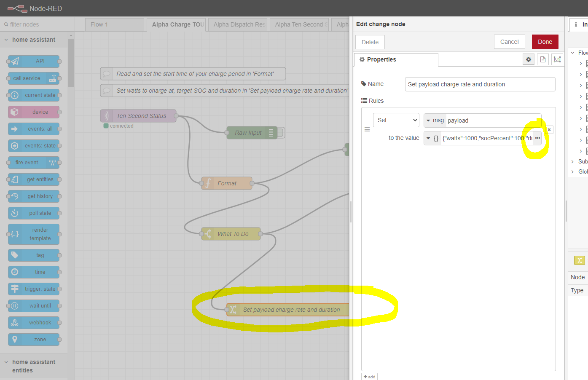Click the Name input field
The height and width of the screenshot is (380, 588).
click(x=480, y=84)
